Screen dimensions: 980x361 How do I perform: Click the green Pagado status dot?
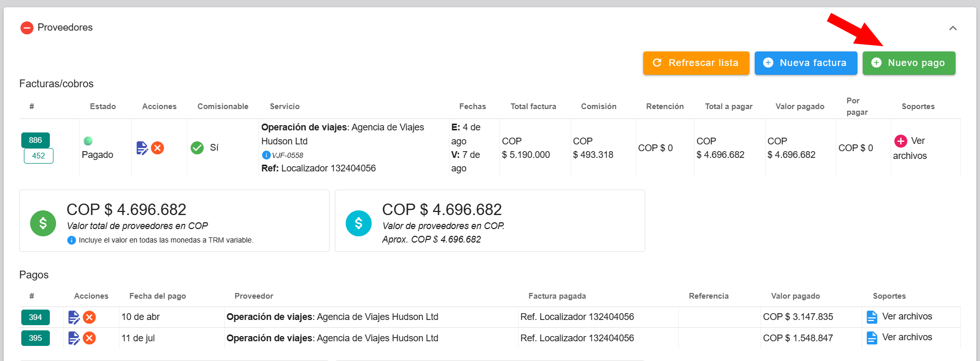pyautogui.click(x=88, y=141)
